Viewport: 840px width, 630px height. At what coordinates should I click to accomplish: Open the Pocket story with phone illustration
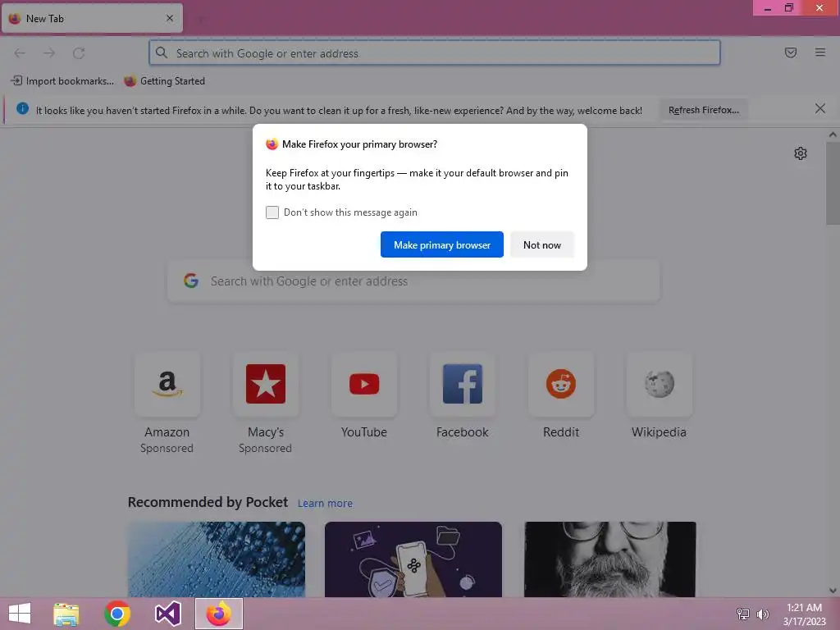pyautogui.click(x=413, y=559)
